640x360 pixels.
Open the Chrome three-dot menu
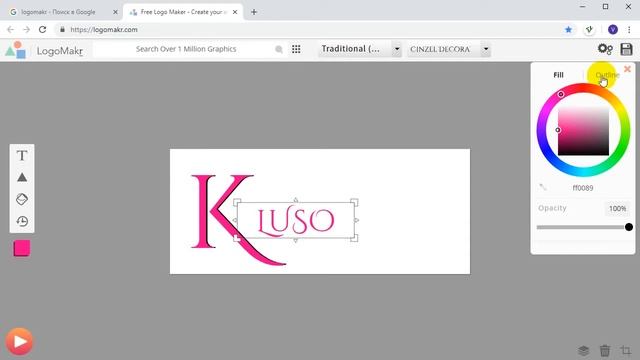coord(629,29)
